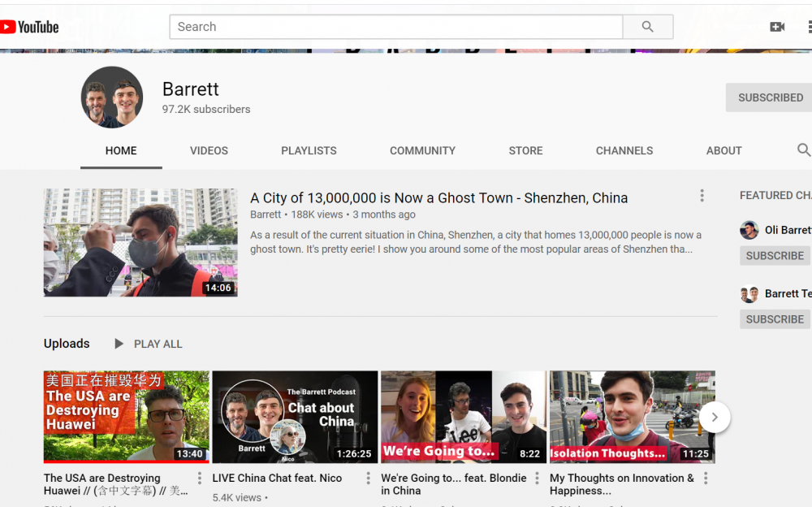This screenshot has width=812, height=507.
Task: Switch to the Videos tab
Action: [x=209, y=150]
